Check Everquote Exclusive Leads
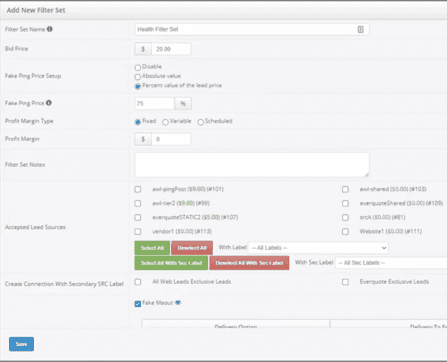The height and width of the screenshot is (362, 447). click(345, 282)
